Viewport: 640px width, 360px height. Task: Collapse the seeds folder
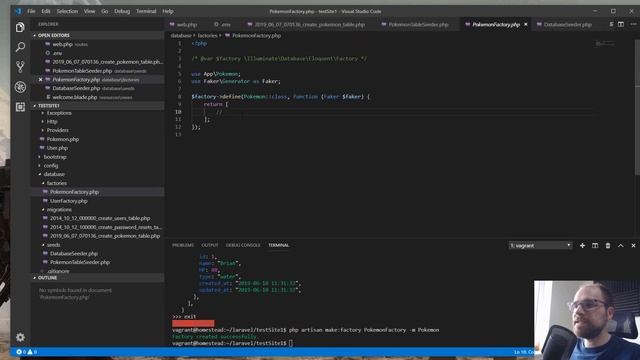pyautogui.click(x=53, y=245)
